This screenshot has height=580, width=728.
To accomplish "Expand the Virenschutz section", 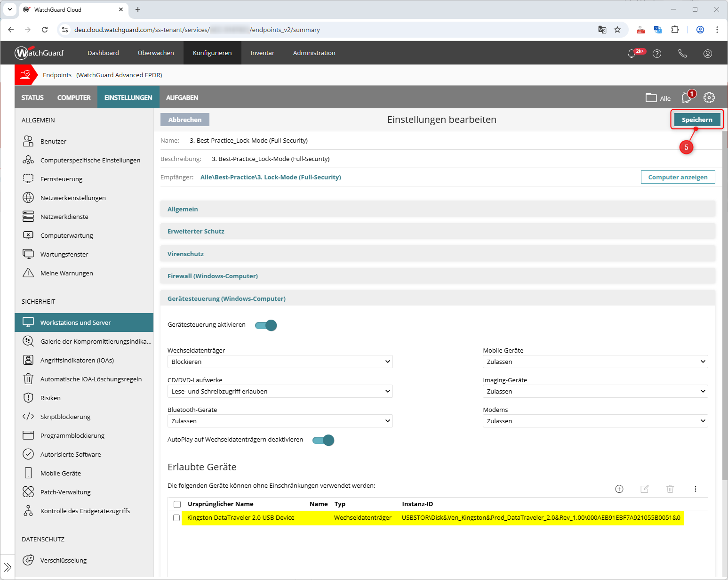I will click(185, 254).
